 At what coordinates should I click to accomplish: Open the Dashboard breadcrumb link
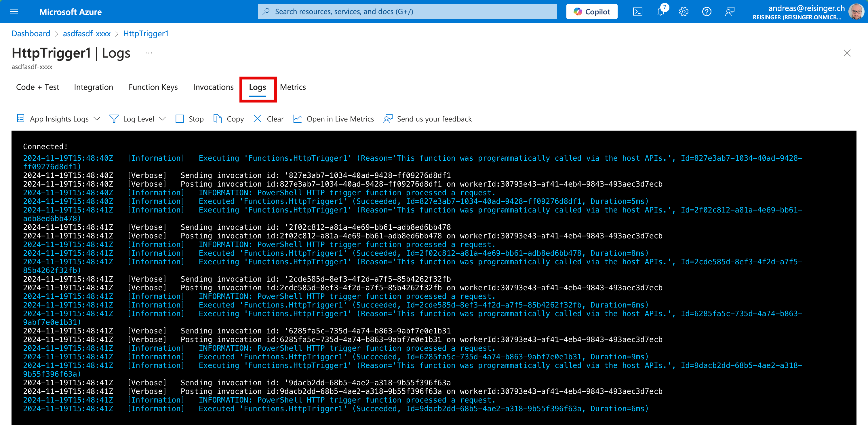(x=31, y=34)
